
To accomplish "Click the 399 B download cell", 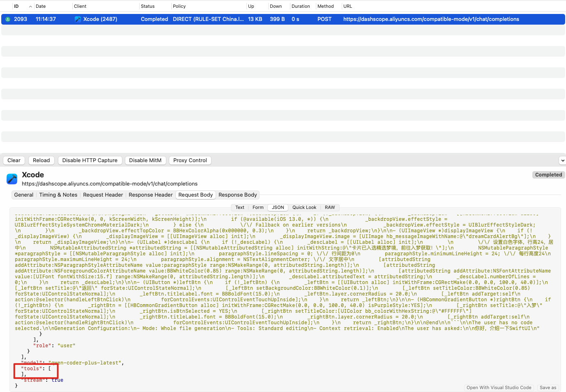I will tap(277, 19).
